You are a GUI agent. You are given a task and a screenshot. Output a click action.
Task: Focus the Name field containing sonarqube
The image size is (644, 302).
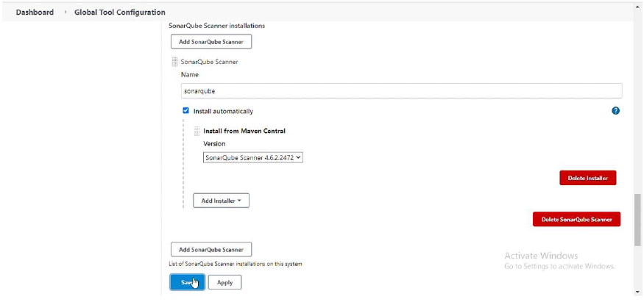tap(401, 91)
